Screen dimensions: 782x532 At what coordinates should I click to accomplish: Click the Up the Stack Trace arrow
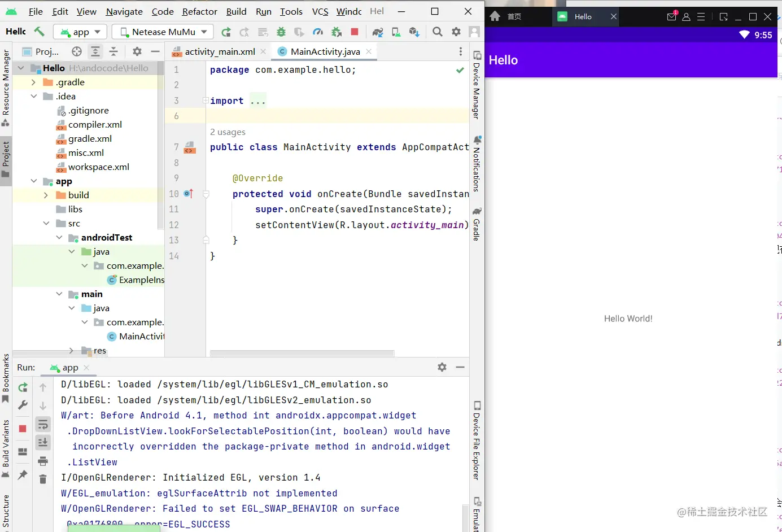[x=43, y=387]
